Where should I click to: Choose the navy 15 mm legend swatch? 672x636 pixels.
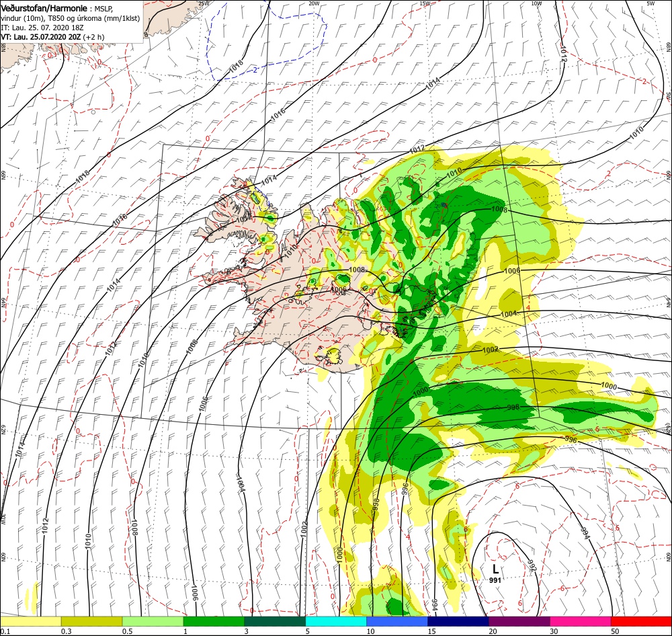tap(458, 621)
